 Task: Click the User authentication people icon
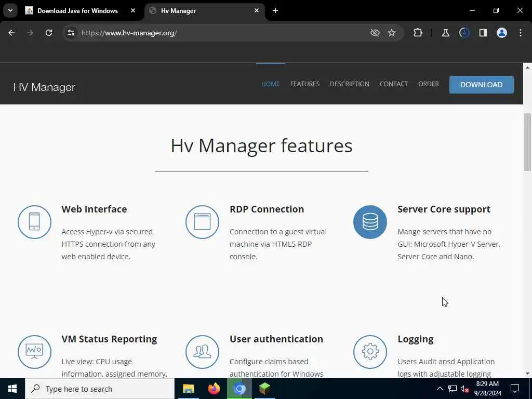point(202,352)
